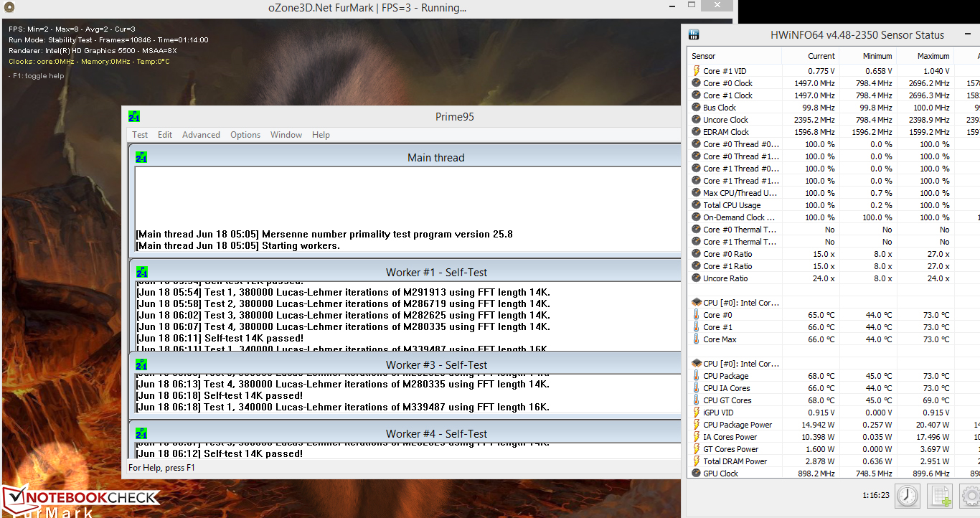This screenshot has height=518, width=980.
Task: Click the lightning icon beside Total DRAM Power
Action: click(696, 461)
